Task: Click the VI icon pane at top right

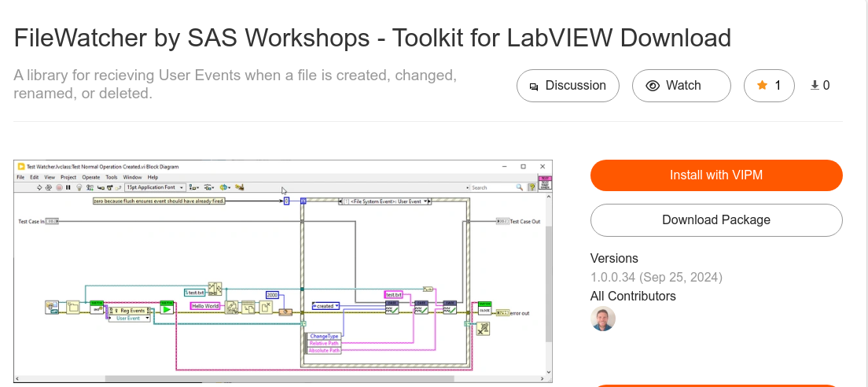Action: point(545,182)
